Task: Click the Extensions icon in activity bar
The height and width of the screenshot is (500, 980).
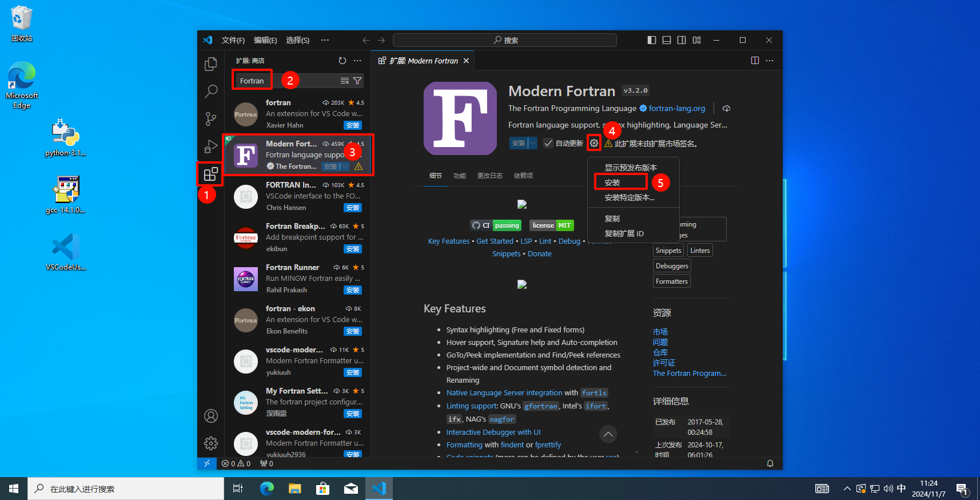Action: click(x=211, y=173)
